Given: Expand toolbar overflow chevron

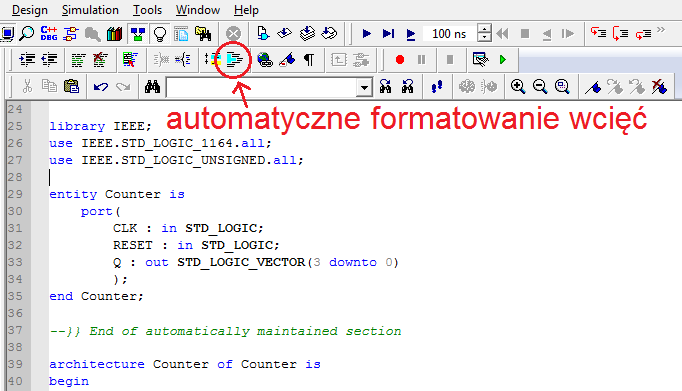Looking at the screenshot, I should 661,30.
